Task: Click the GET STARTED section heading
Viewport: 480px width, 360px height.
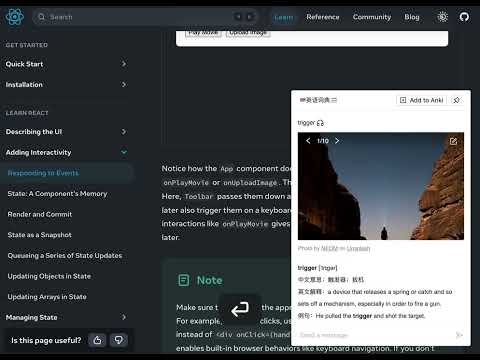Action: click(27, 45)
